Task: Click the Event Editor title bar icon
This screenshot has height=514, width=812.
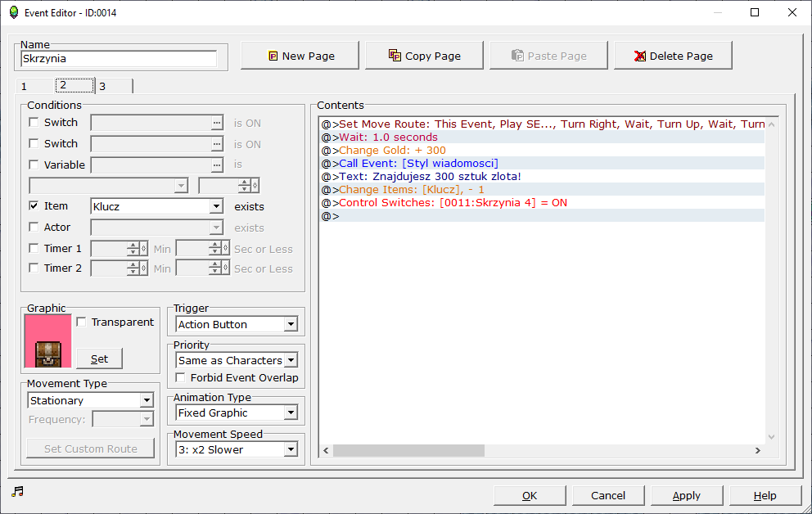Action: [13, 12]
